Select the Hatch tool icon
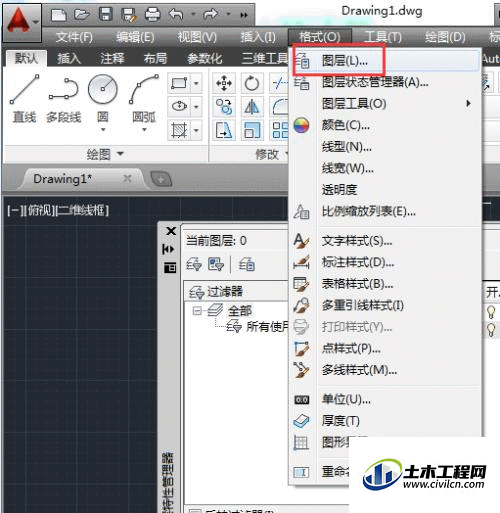The width and height of the screenshot is (500, 513). click(x=179, y=130)
